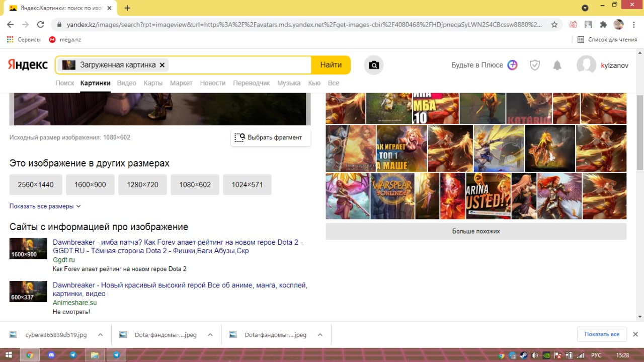Open the kylzanov user avatar
Viewport: 644px width, 362px height.
tap(586, 65)
